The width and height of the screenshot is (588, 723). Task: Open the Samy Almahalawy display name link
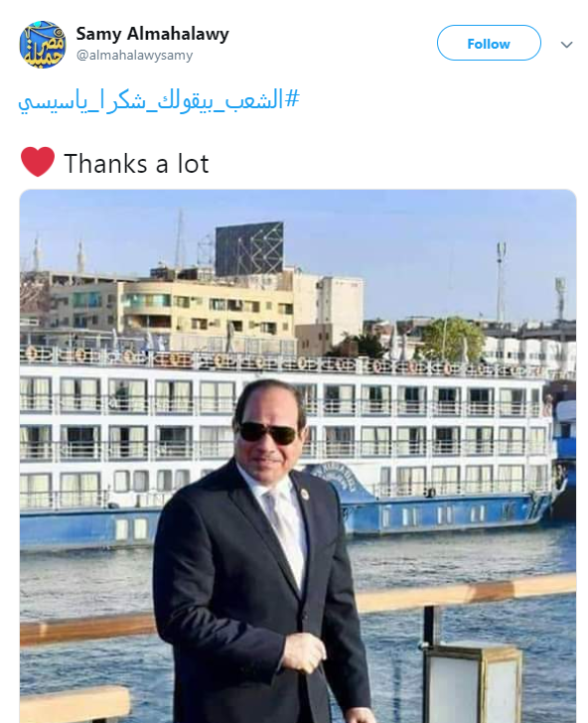point(152,34)
